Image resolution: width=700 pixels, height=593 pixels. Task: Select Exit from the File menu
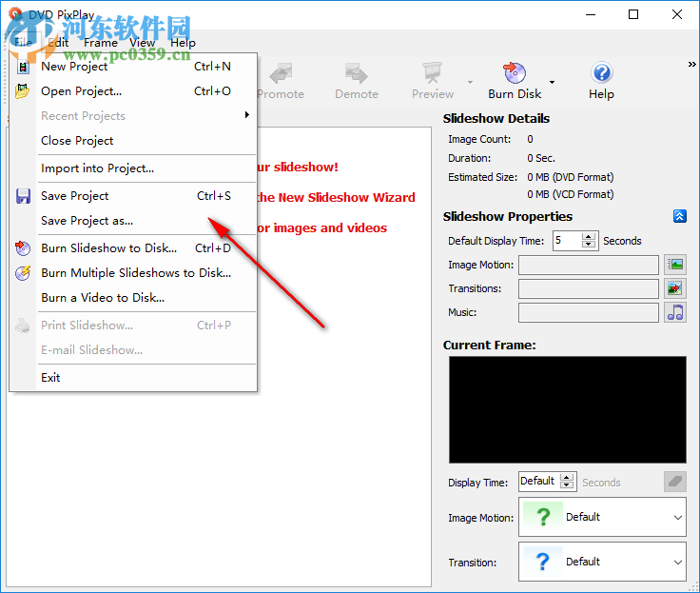(134, 378)
